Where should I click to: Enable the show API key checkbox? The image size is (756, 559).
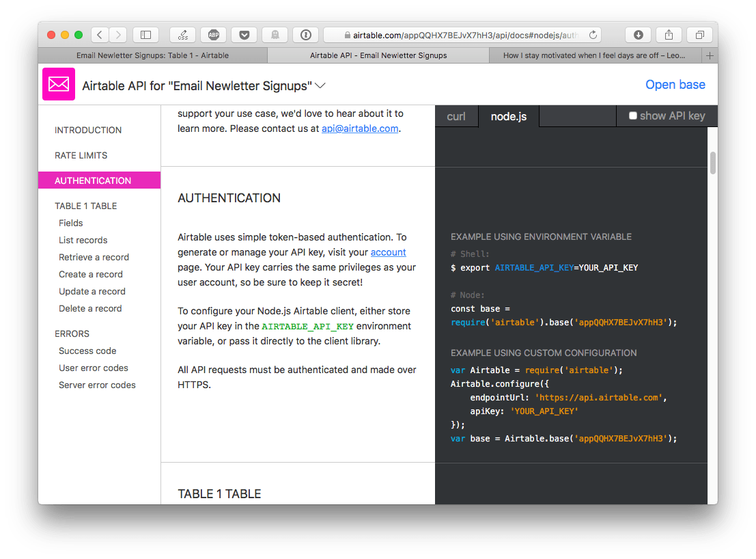pyautogui.click(x=633, y=115)
